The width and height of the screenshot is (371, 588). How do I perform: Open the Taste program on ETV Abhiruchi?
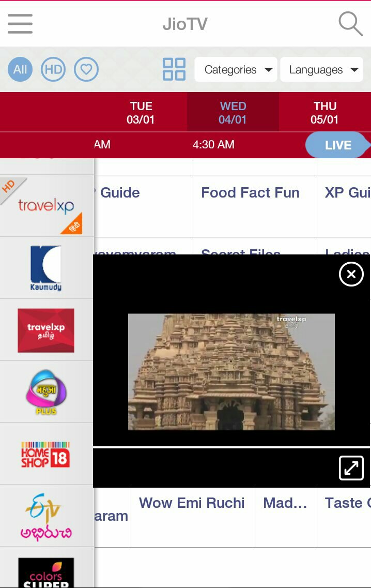point(344,517)
